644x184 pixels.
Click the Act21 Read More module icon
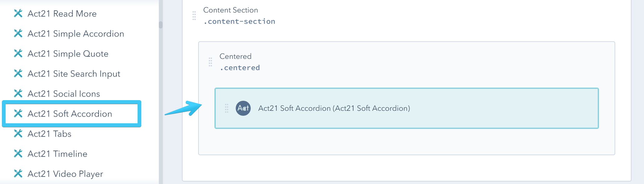pos(19,13)
